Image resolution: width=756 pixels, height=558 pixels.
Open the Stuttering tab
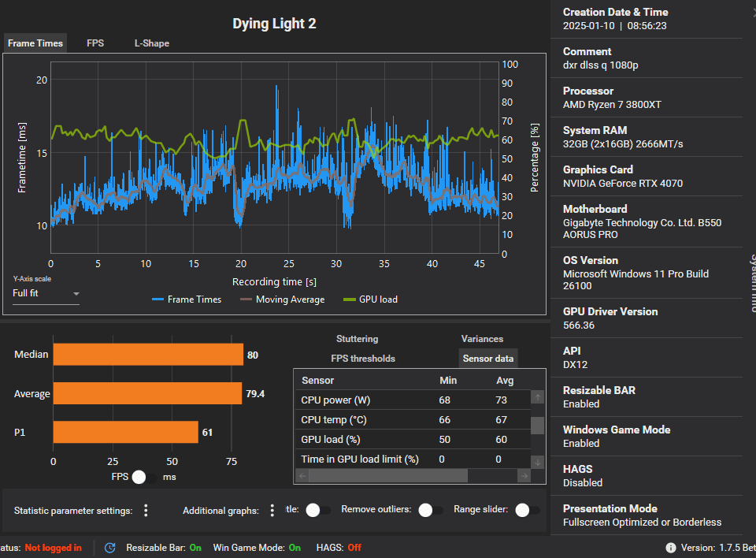tap(357, 339)
